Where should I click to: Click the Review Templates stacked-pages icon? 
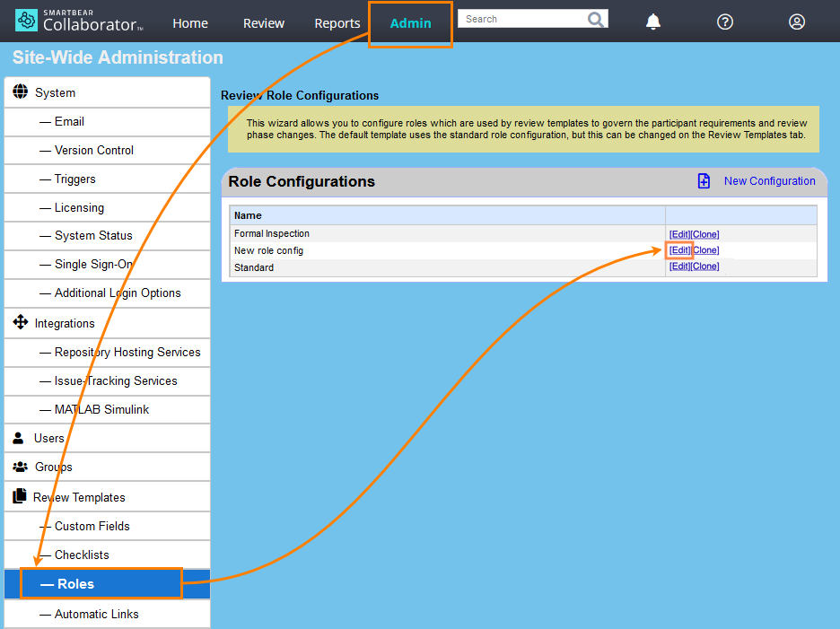[20, 496]
